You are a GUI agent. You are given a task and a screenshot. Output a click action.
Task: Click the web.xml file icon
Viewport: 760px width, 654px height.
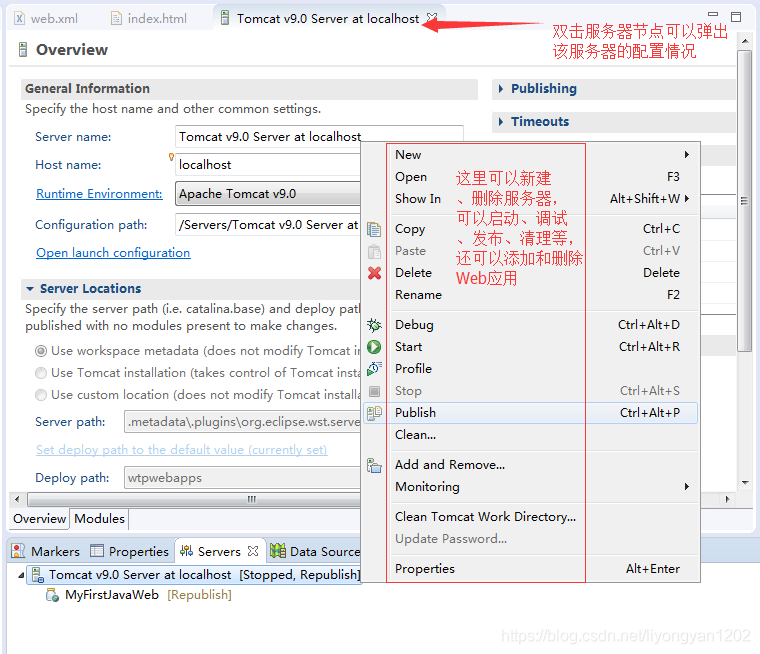coord(19,18)
